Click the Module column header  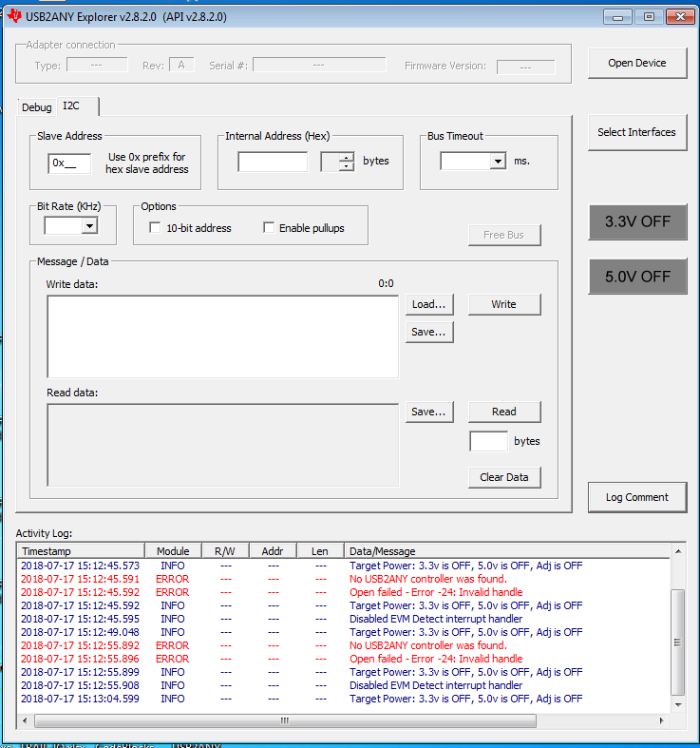[x=173, y=551]
